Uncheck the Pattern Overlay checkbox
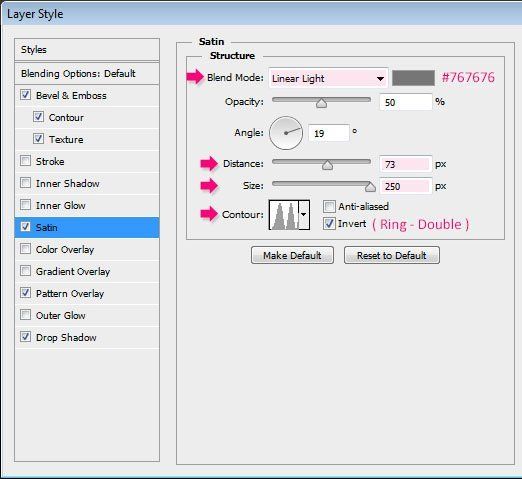522x479 pixels. click(26, 293)
